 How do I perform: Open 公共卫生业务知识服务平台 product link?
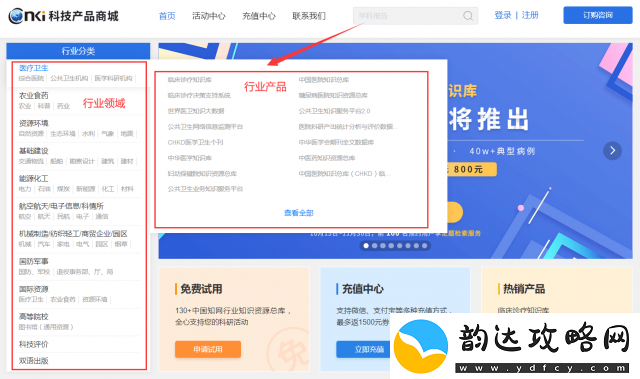(x=205, y=189)
